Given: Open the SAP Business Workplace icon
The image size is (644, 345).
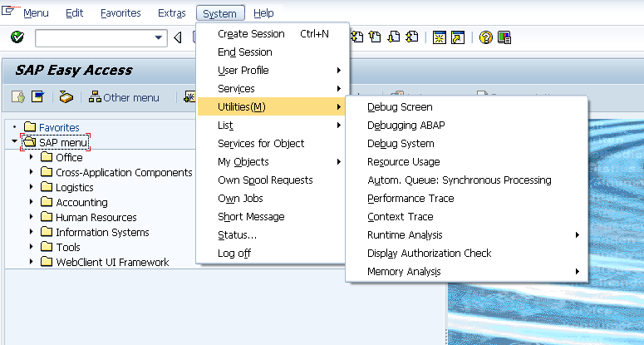Looking at the screenshot, I should [x=66, y=97].
